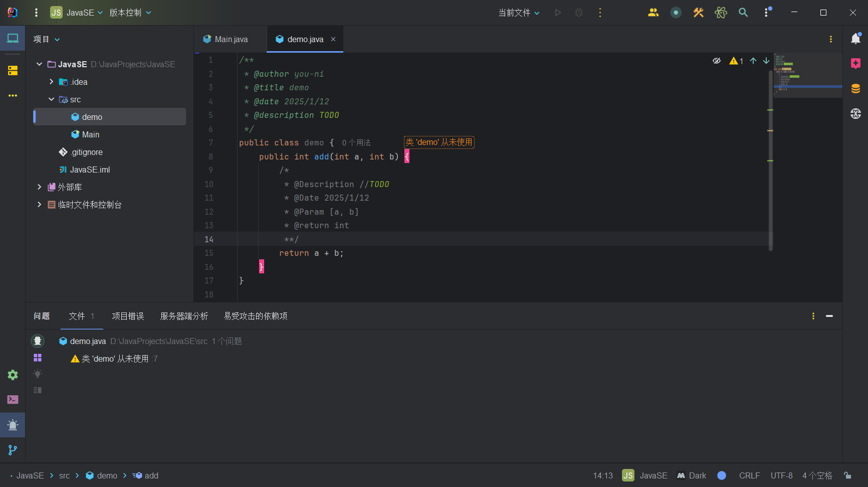Click the Run button in toolbar
Image resolution: width=868 pixels, height=487 pixels.
point(558,13)
